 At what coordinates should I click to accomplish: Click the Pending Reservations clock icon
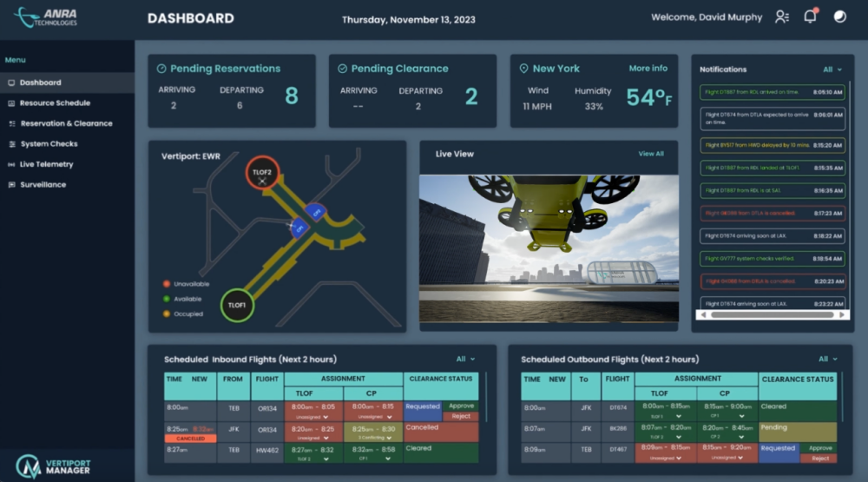click(x=161, y=69)
